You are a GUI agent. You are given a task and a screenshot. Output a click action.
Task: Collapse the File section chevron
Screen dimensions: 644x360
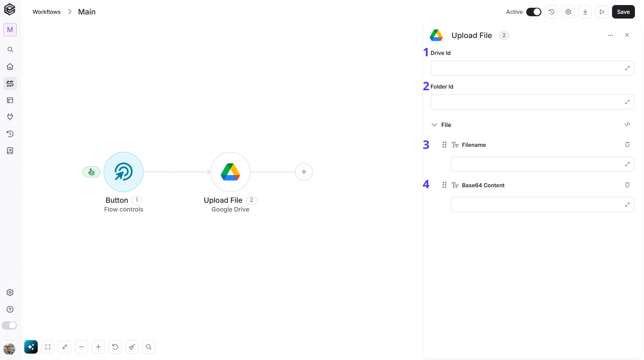point(434,125)
